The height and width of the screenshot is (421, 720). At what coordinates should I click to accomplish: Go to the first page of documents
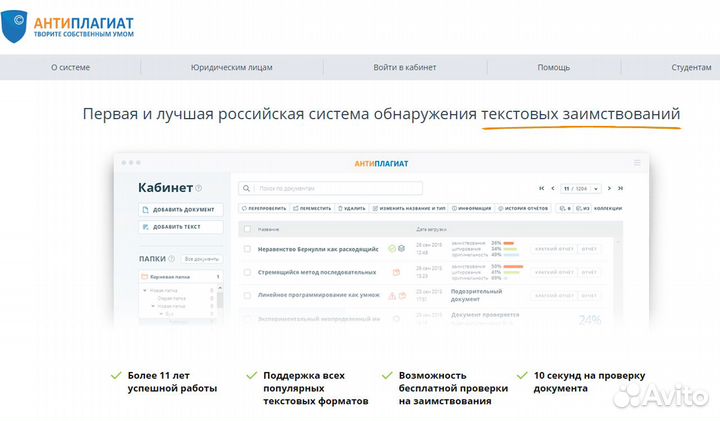(x=541, y=188)
